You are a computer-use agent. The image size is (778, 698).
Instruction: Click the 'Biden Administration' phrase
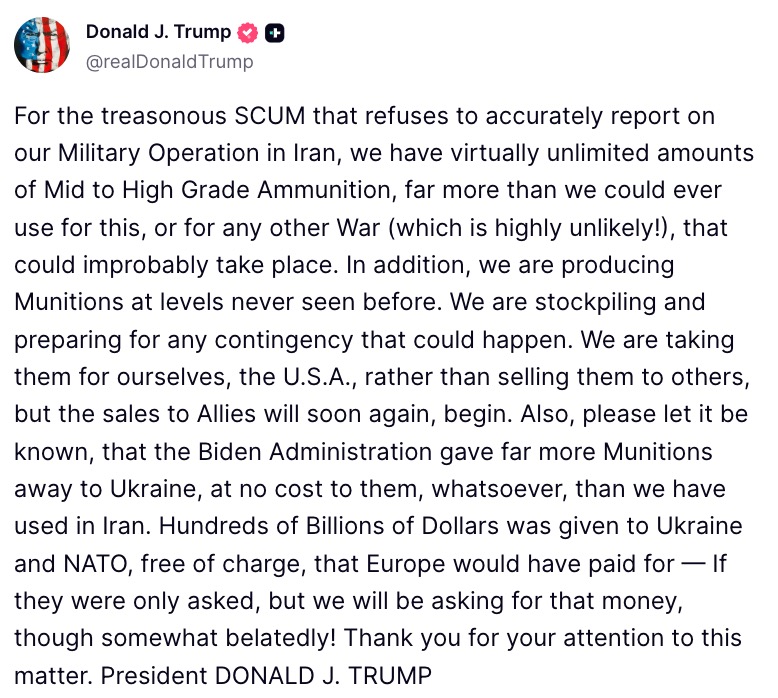point(315,452)
